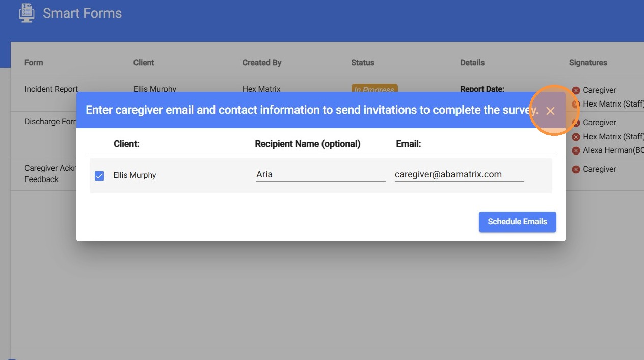Click the Status column header
The height and width of the screenshot is (360, 644).
click(362, 63)
